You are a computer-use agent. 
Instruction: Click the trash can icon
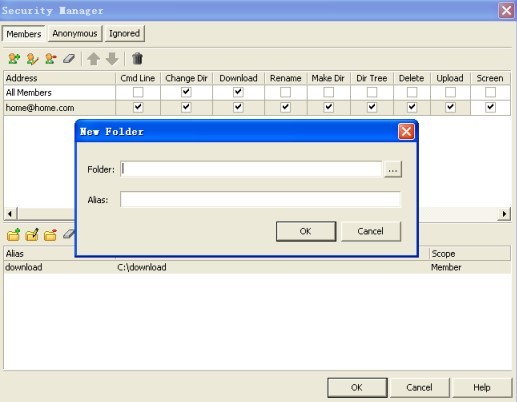(137, 59)
